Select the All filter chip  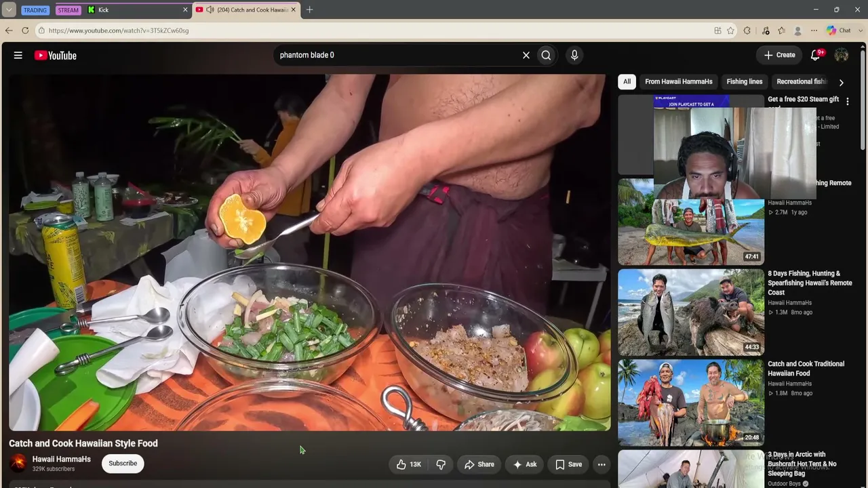click(627, 82)
